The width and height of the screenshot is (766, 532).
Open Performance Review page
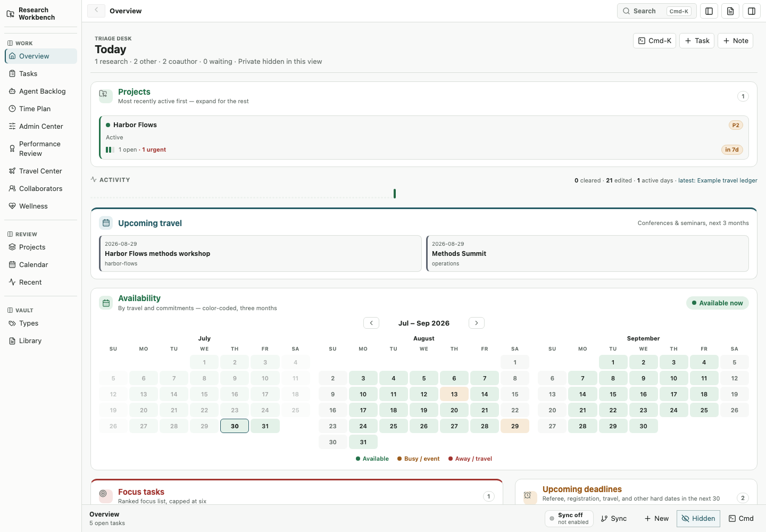pos(41,148)
